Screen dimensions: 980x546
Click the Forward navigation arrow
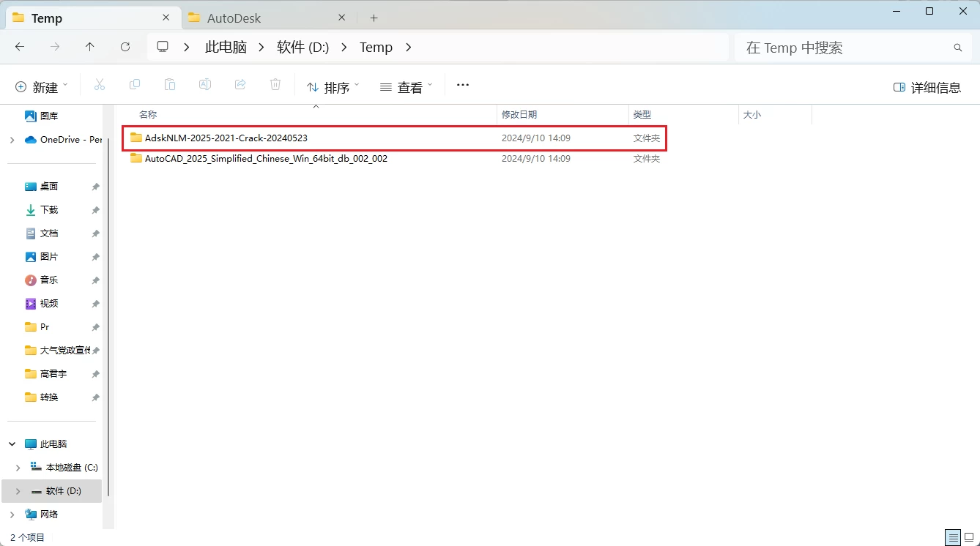click(55, 47)
